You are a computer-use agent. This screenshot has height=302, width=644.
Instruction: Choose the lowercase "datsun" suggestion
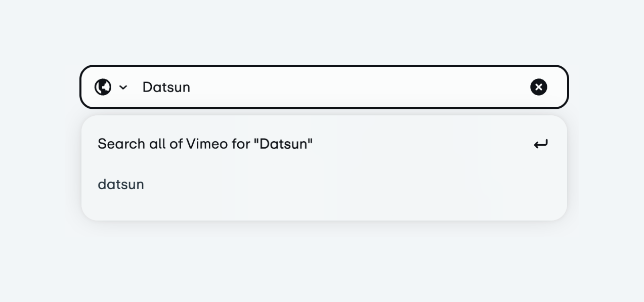click(121, 184)
